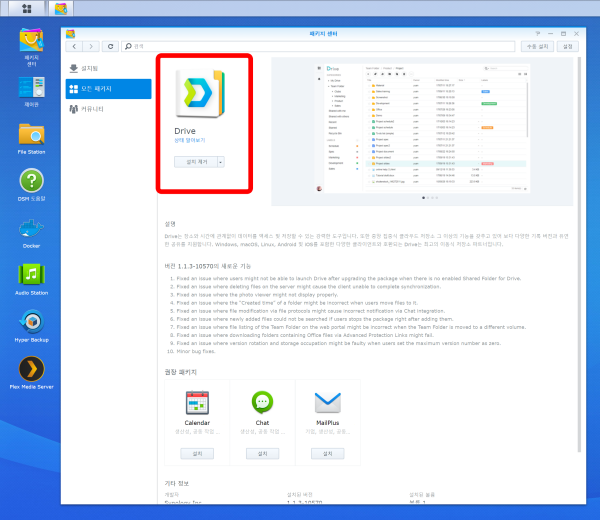600x520 pixels.
Task: Click the search magnifier icon
Action: click(x=128, y=46)
